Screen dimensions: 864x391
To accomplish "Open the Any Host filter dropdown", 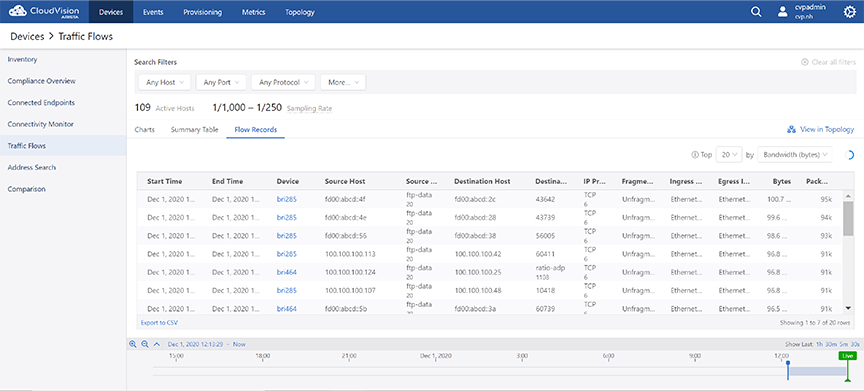I will point(164,82).
